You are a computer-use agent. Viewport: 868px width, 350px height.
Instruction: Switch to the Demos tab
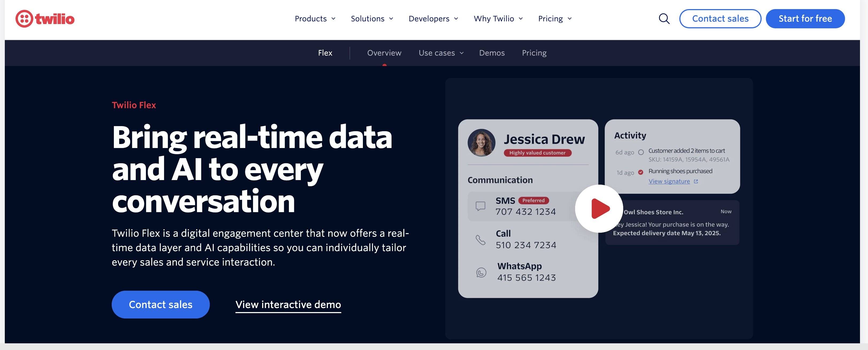pos(492,53)
